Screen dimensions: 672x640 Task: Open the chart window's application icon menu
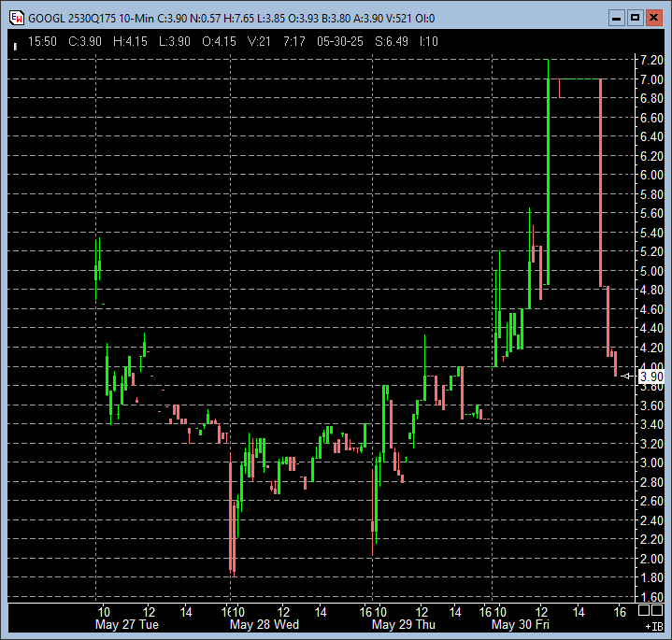[17, 18]
